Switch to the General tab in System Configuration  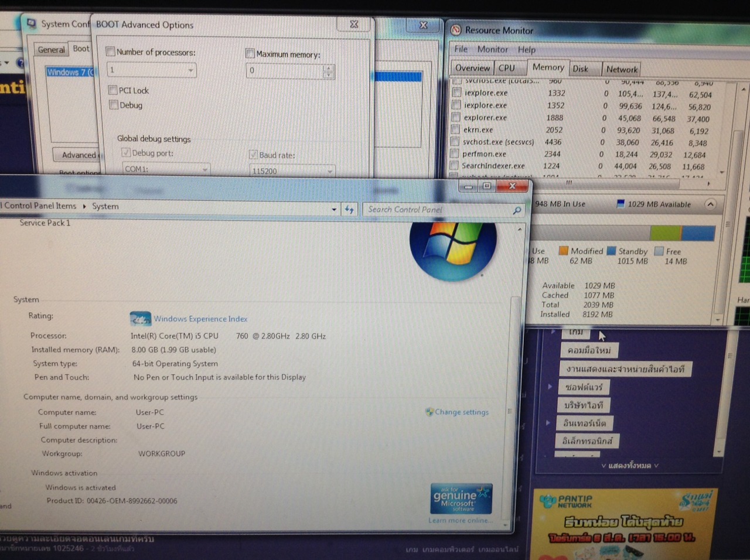pyautogui.click(x=51, y=50)
